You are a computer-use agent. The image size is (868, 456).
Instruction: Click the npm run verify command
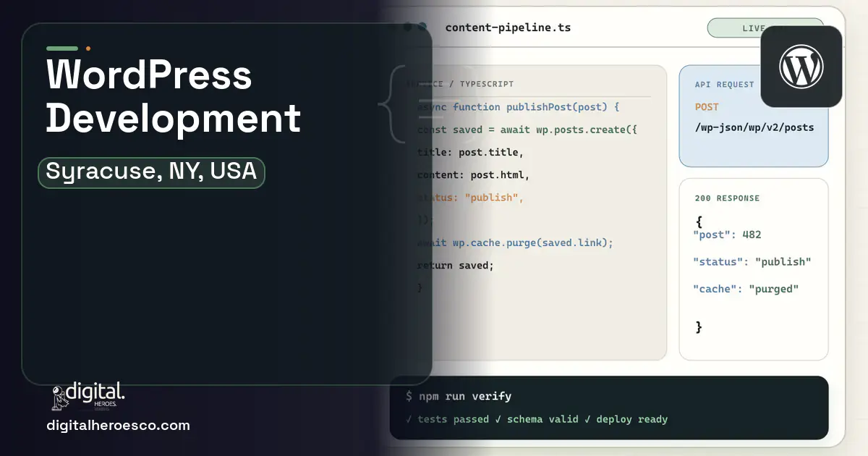459,396
